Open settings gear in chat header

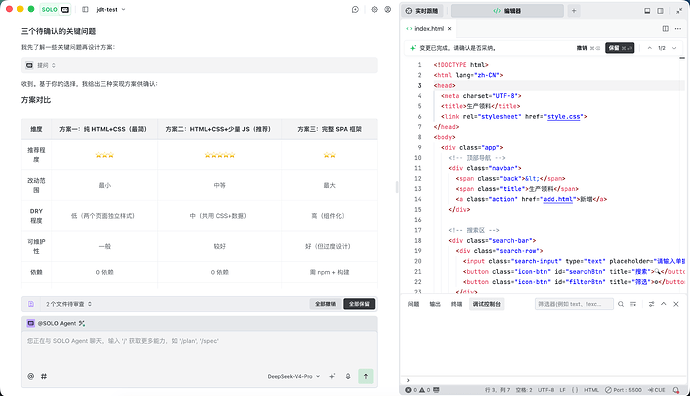click(x=374, y=9)
